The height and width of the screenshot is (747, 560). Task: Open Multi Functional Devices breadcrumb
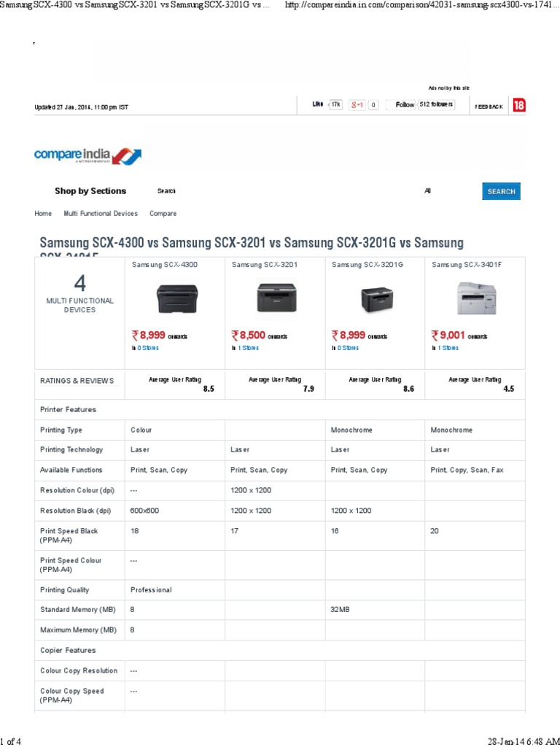pyautogui.click(x=101, y=214)
